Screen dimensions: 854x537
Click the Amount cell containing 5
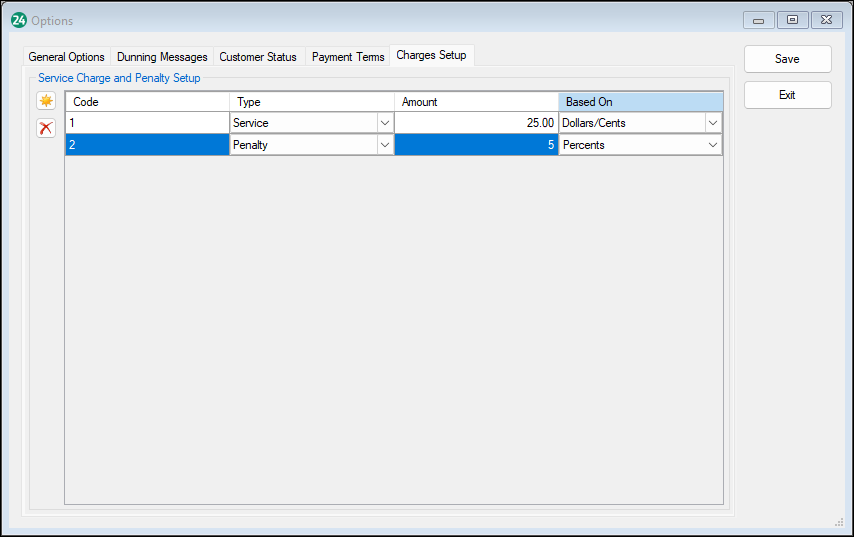(x=476, y=145)
